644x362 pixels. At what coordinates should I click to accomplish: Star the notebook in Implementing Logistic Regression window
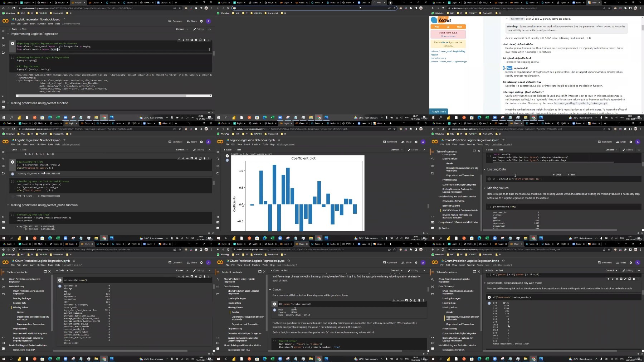[64, 19]
